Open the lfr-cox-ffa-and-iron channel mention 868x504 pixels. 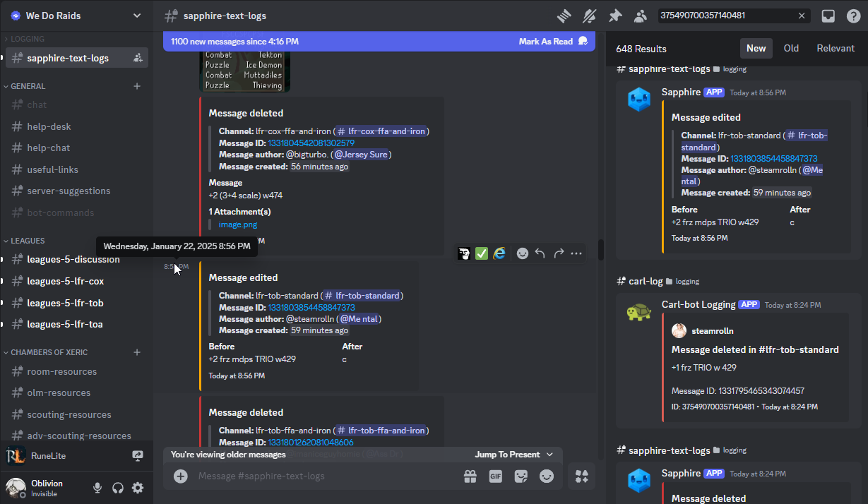pyautogui.click(x=381, y=131)
